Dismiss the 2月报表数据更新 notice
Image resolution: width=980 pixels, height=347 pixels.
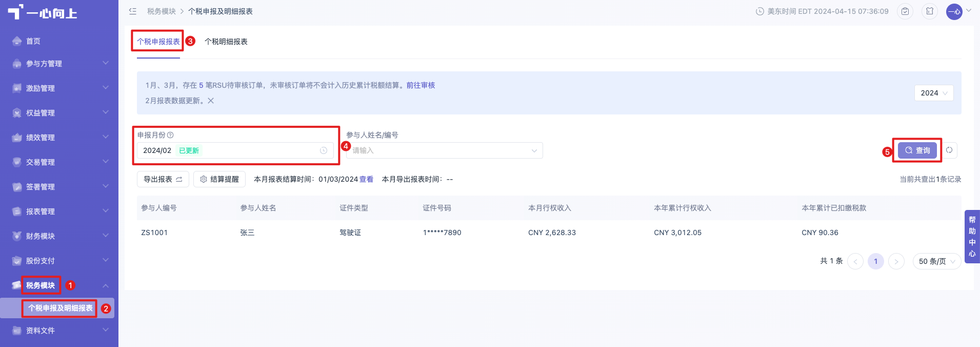coord(211,101)
